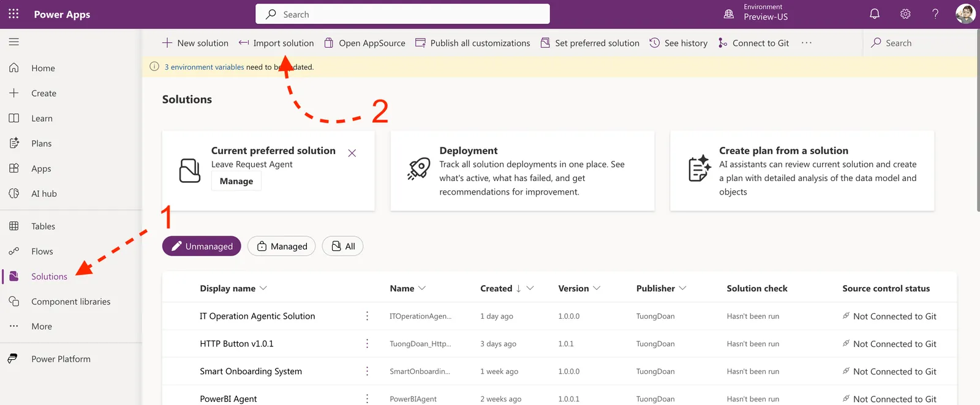Click the AI hub icon

(14, 193)
